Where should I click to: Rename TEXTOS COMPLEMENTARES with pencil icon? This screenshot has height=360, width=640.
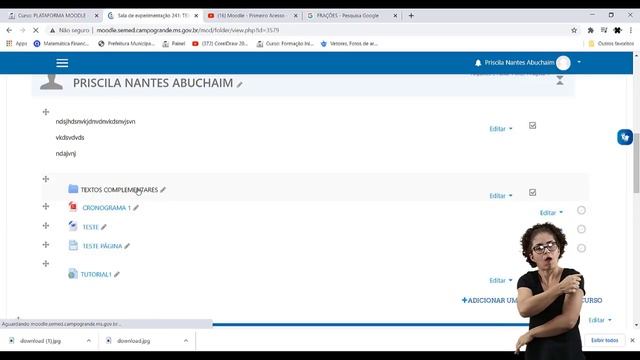[x=163, y=190]
